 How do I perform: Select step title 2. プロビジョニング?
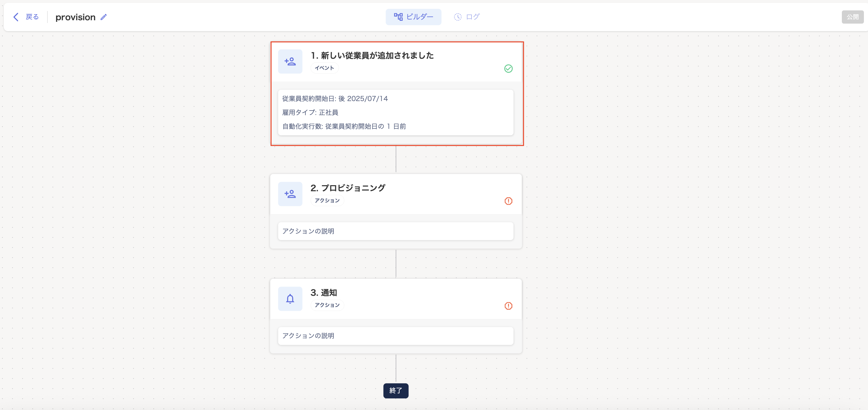pos(348,188)
